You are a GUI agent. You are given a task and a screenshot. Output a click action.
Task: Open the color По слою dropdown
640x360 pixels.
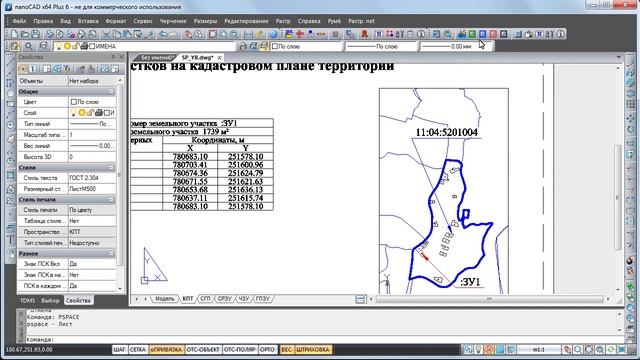pos(306,47)
